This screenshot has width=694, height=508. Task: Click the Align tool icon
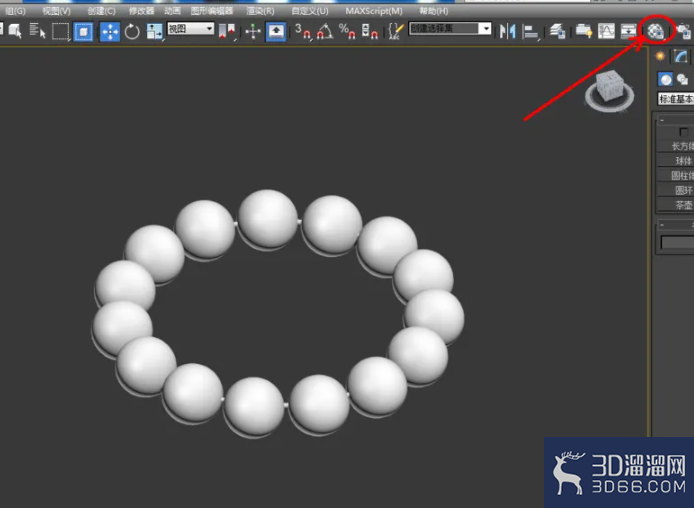point(530,32)
